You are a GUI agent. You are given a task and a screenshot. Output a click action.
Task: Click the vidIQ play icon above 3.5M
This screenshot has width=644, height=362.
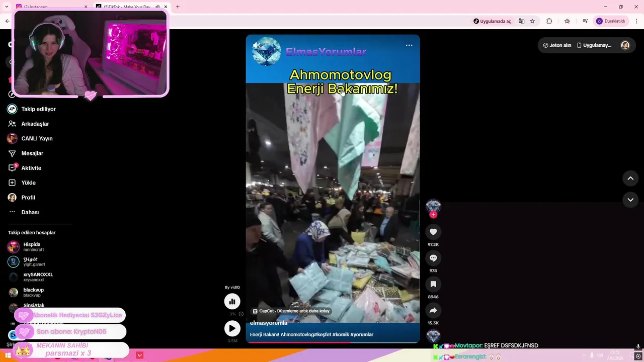point(232,328)
